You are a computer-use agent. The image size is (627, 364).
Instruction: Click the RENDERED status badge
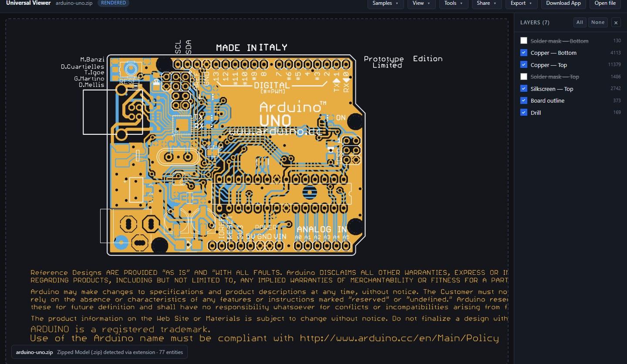tap(113, 3)
